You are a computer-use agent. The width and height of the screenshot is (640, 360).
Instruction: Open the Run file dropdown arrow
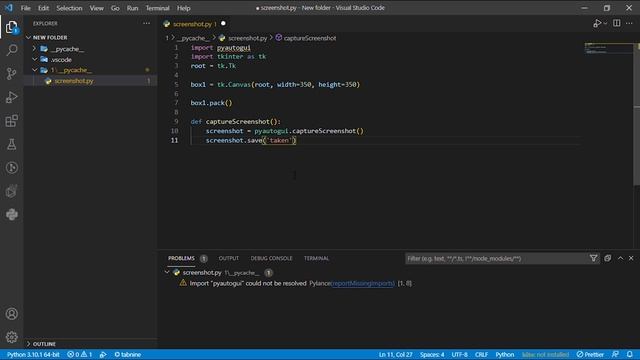tap(605, 24)
